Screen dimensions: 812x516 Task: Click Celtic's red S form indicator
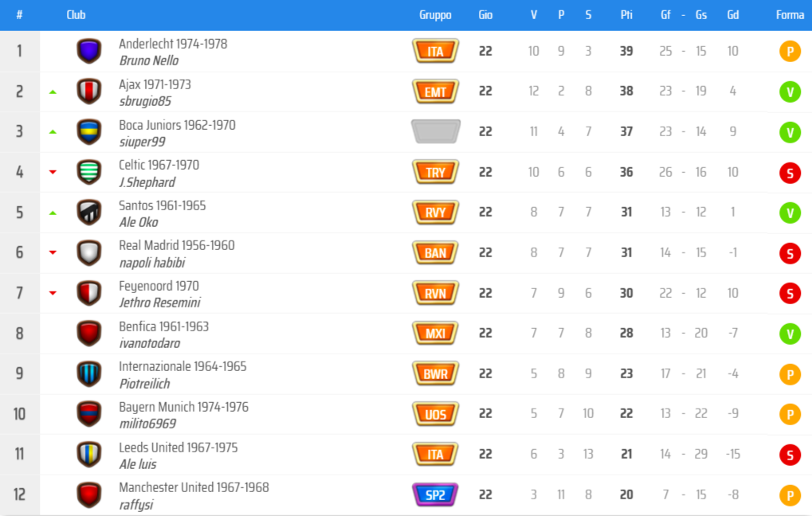click(790, 173)
